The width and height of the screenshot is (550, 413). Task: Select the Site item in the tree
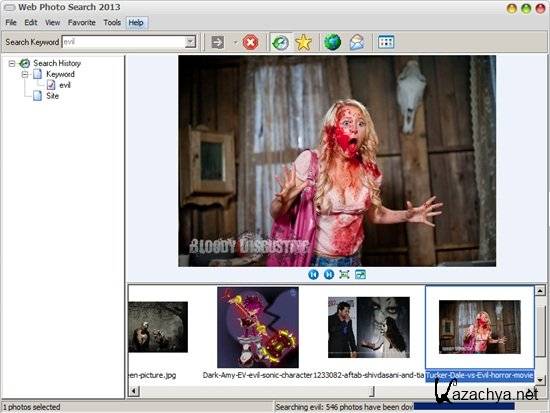[x=52, y=96]
